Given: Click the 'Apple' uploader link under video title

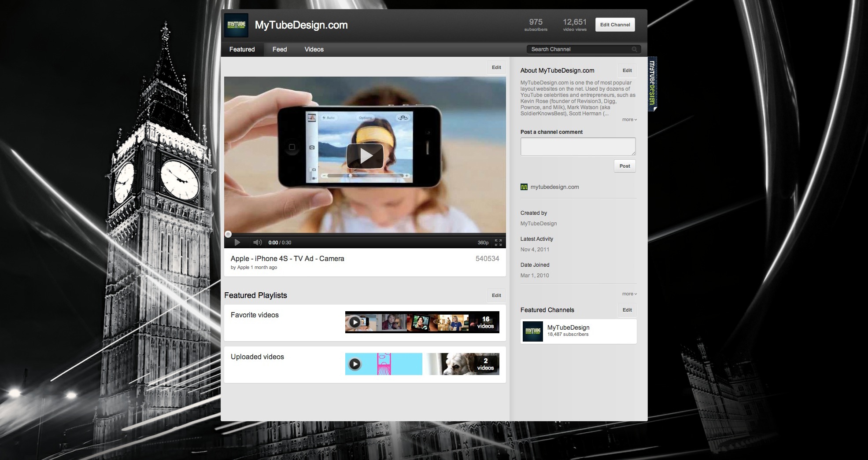Looking at the screenshot, I should tap(244, 268).
